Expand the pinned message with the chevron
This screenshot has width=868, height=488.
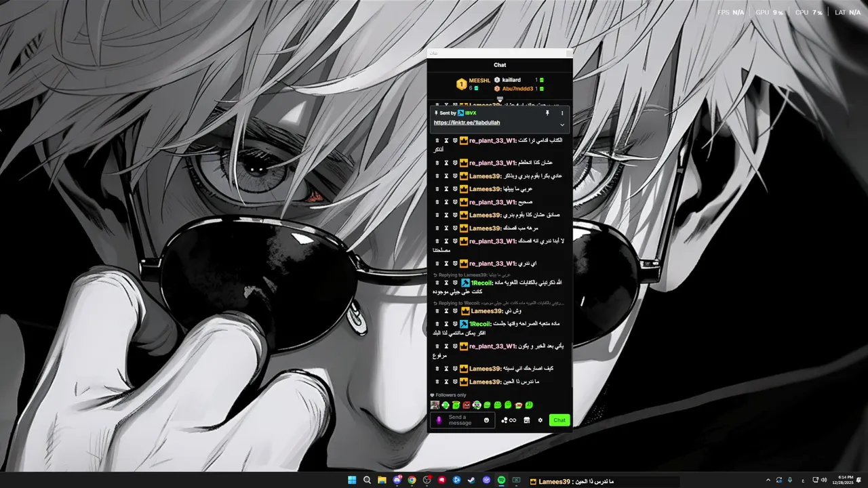[x=561, y=125]
